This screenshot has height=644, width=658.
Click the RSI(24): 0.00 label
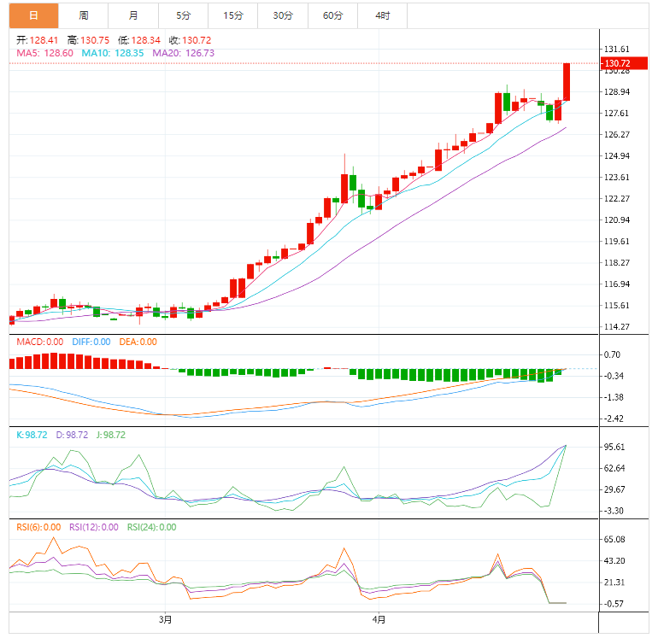(x=152, y=527)
